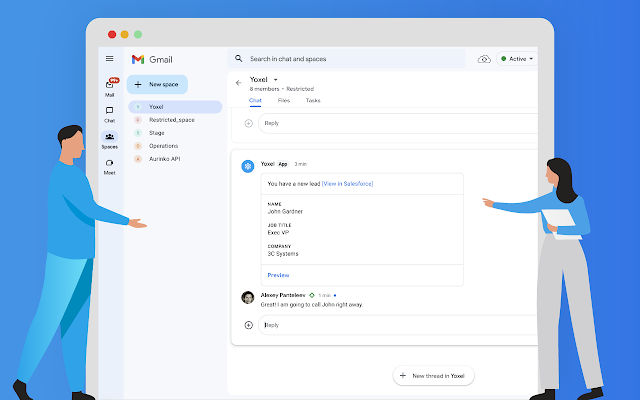Open the View in Salesforce link

pyautogui.click(x=347, y=184)
